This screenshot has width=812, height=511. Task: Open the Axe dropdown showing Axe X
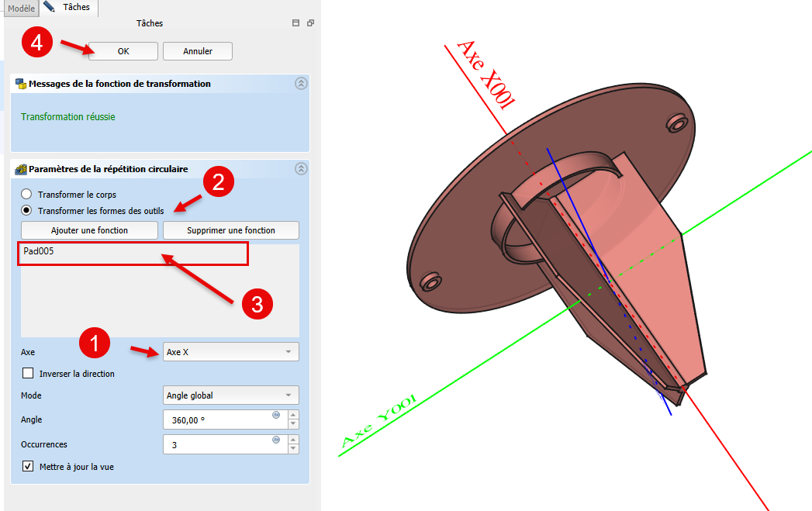pos(230,352)
